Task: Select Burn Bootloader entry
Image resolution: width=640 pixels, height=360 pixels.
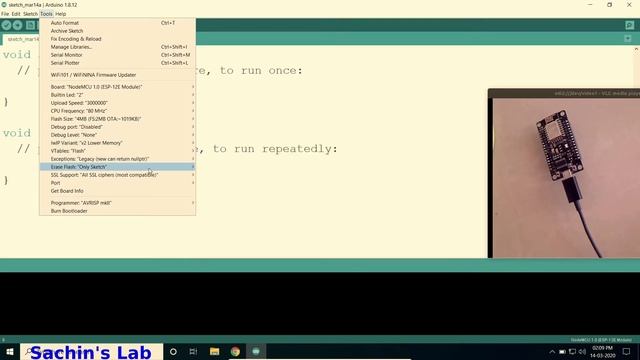Action: click(x=118, y=211)
